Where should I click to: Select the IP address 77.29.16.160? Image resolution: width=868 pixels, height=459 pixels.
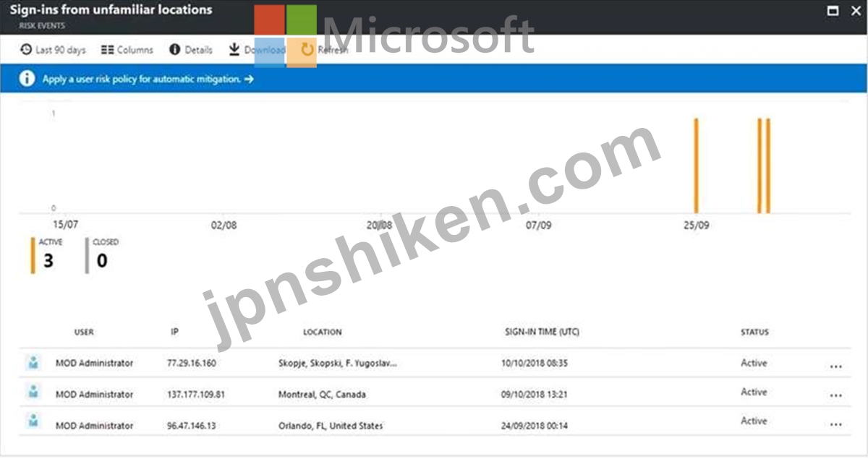click(x=191, y=364)
